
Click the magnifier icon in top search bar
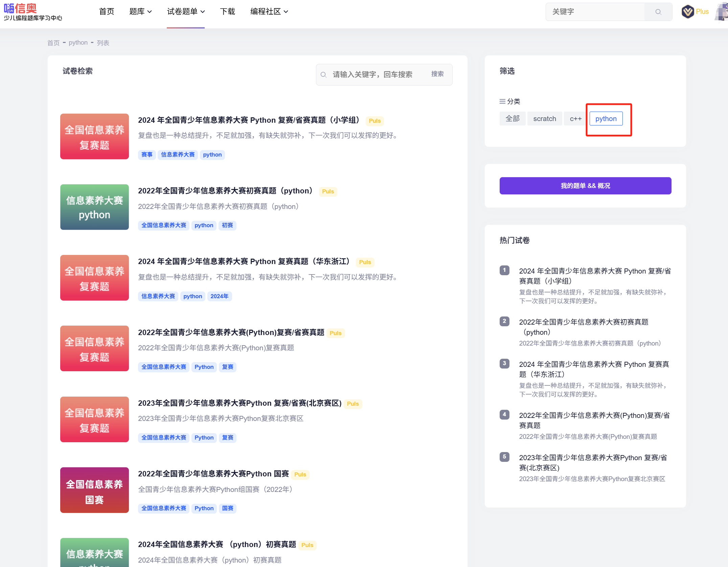[x=658, y=12]
